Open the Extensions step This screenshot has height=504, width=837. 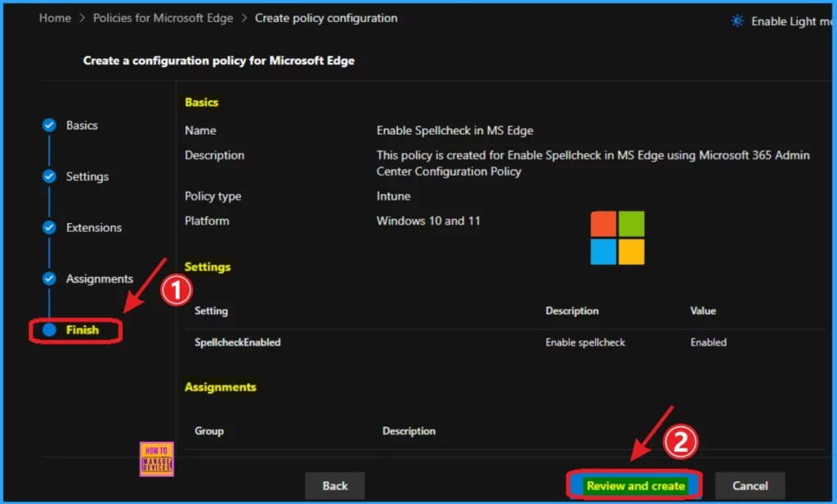94,228
